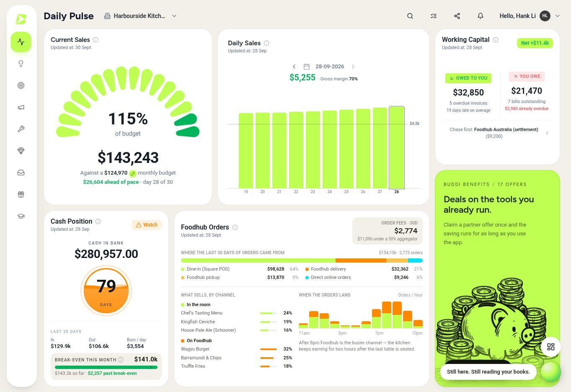This screenshot has height=392, width=571.
Task: Go to the next day in Daily Sales
Action: (353, 67)
